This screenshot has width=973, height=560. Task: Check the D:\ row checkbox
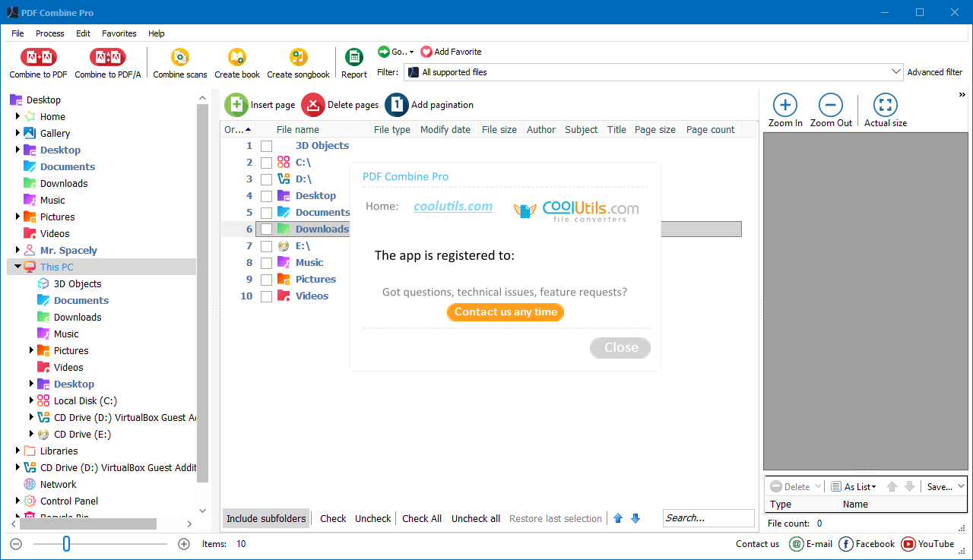pyautogui.click(x=266, y=179)
